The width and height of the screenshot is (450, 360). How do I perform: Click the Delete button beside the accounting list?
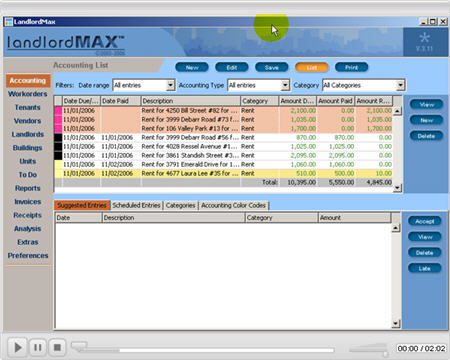426,136
